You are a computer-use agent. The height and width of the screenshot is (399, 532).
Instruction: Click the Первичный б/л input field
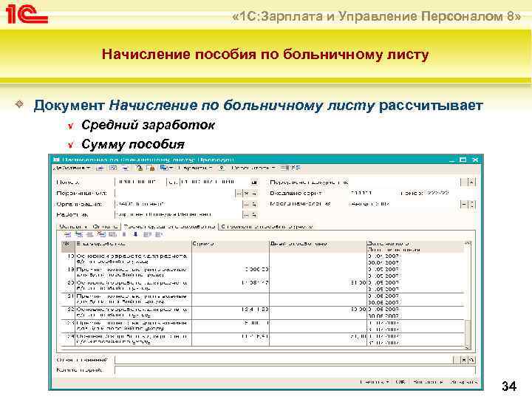click(174, 193)
